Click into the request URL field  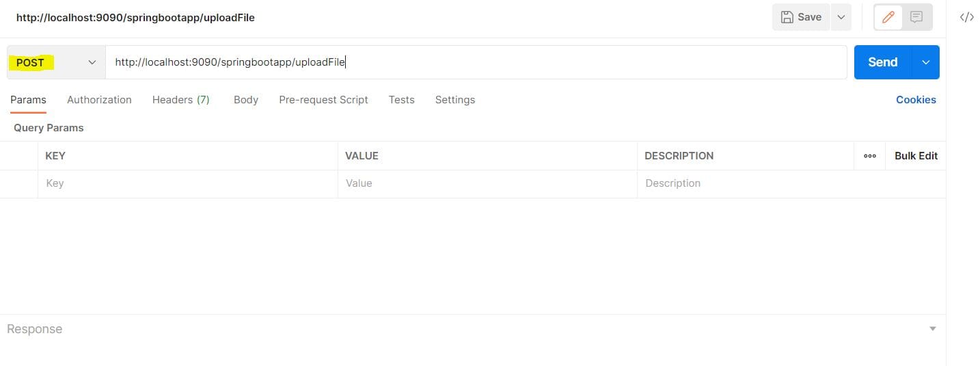[476, 62]
